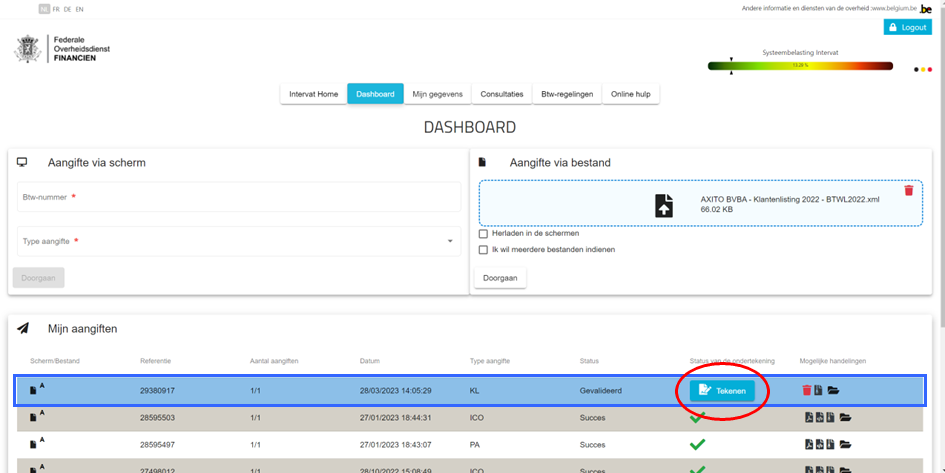Click the FOD Financien coat of arms logo
Viewport: 945px width, 473px height.
28,49
